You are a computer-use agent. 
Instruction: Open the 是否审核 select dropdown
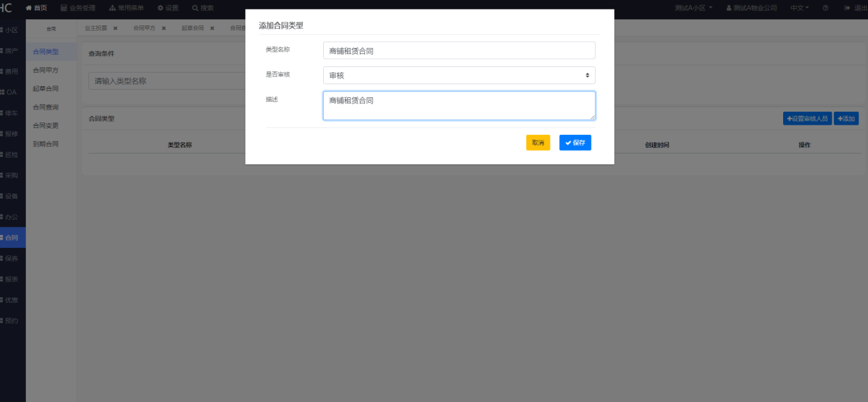point(459,75)
